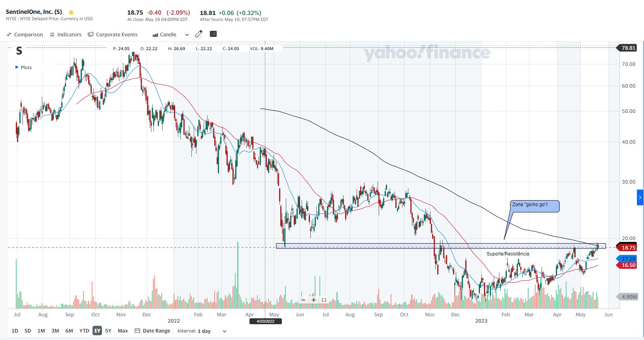Click the 4.90M volume tag

click(x=628, y=297)
